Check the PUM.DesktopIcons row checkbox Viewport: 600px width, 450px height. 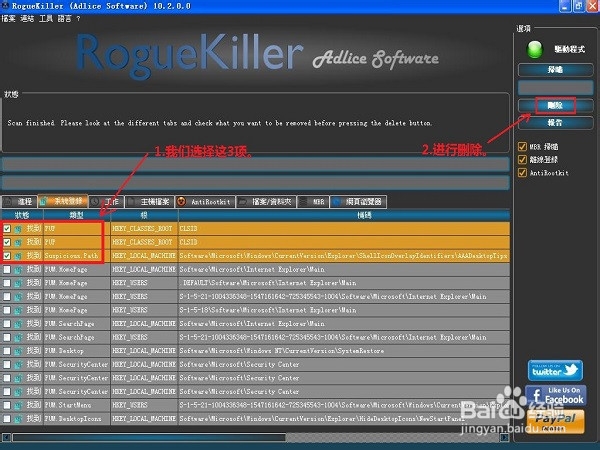[7, 419]
